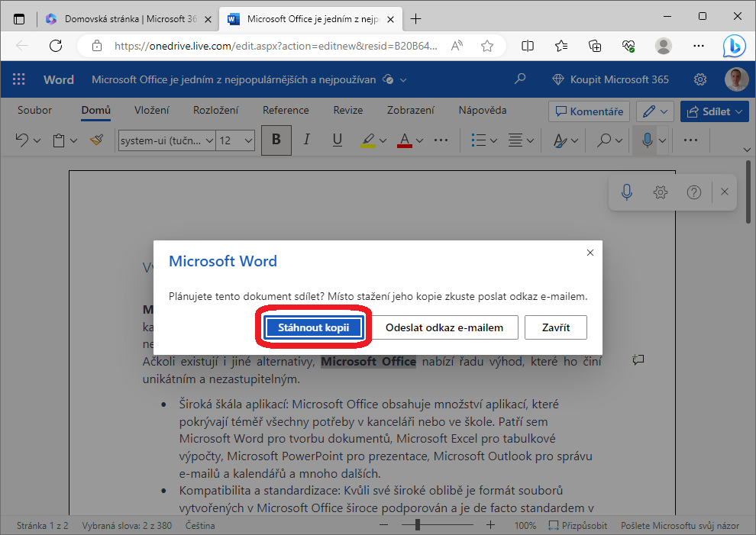Toggle Bold formatting
The height and width of the screenshot is (535, 756).
(276, 140)
